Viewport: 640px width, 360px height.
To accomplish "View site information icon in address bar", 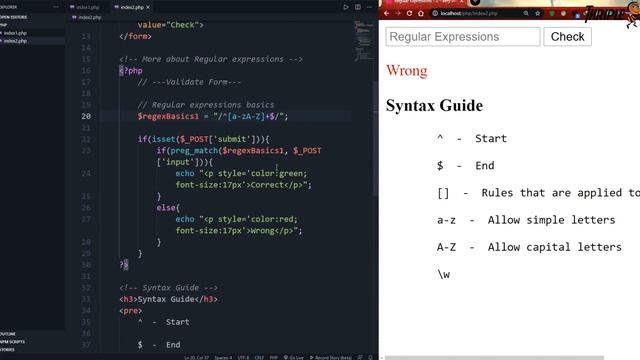I will click(435, 13).
